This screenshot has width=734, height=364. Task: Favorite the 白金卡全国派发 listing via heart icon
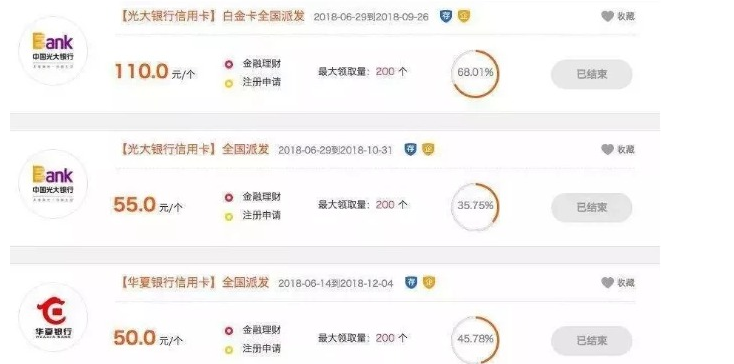[x=607, y=16]
